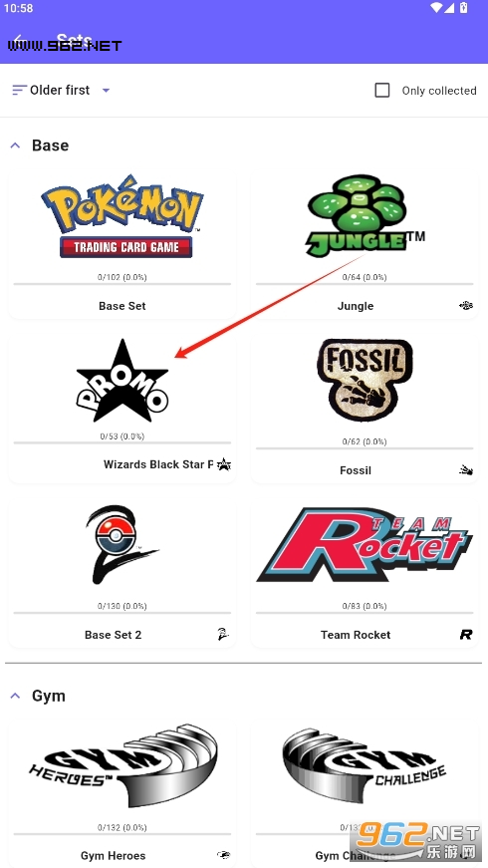
Task: Click the Fossil set name label
Action: tap(356, 470)
